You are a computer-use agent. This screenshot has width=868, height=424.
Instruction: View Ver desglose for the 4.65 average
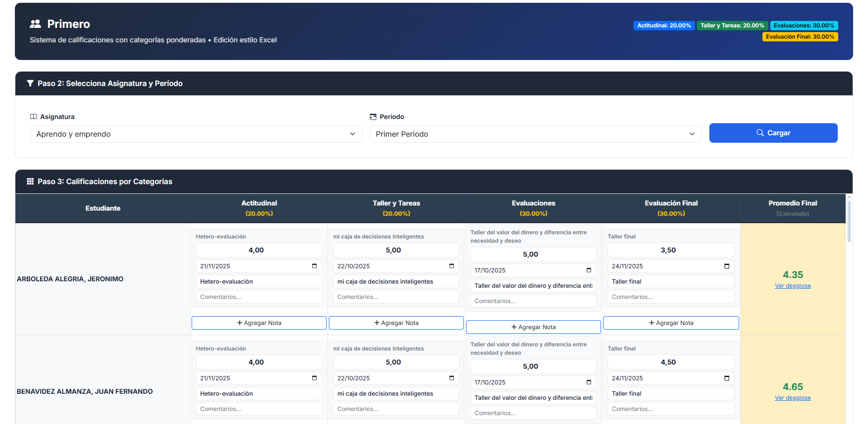[793, 398]
